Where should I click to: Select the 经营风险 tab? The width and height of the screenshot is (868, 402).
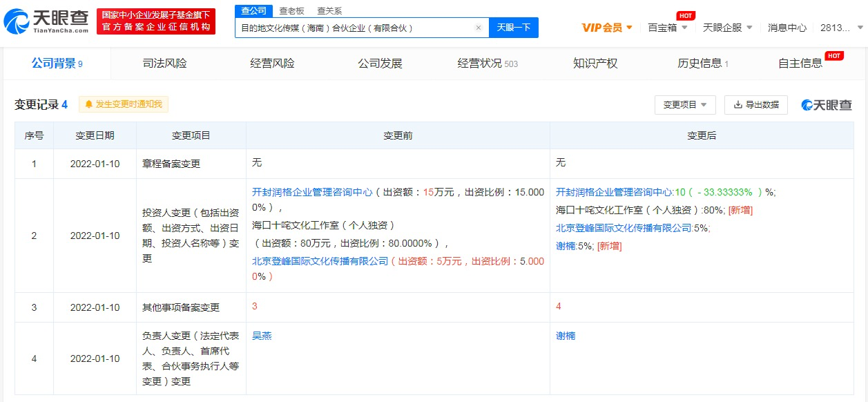(x=272, y=64)
